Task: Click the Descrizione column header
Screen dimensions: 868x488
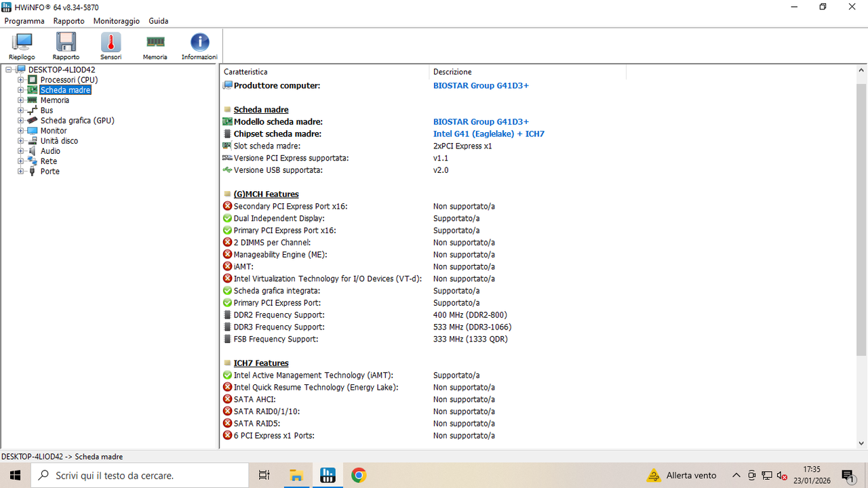Action: click(528, 72)
